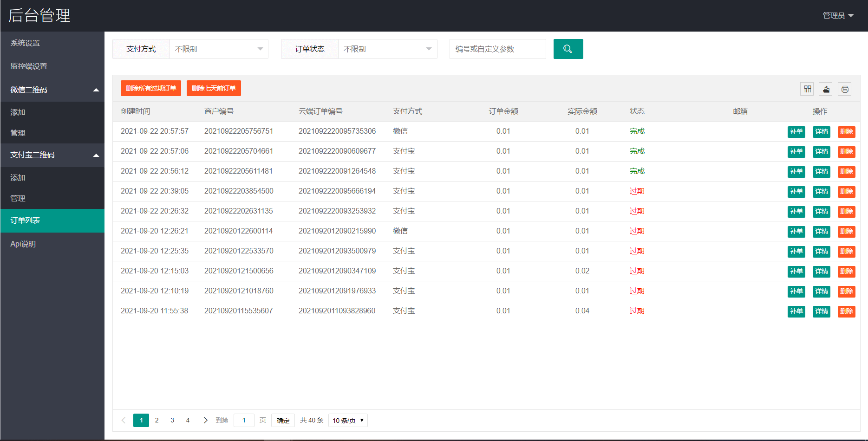Open Api说明 in the sidebar

pos(23,244)
